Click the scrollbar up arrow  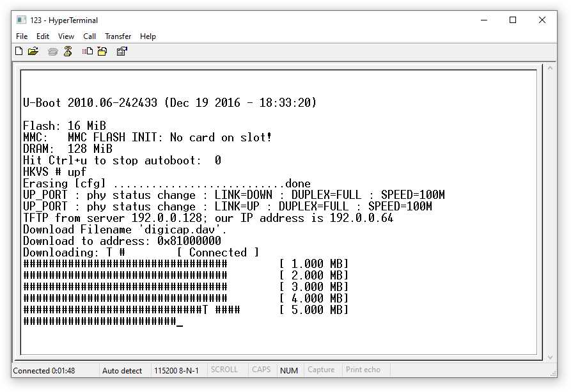550,68
